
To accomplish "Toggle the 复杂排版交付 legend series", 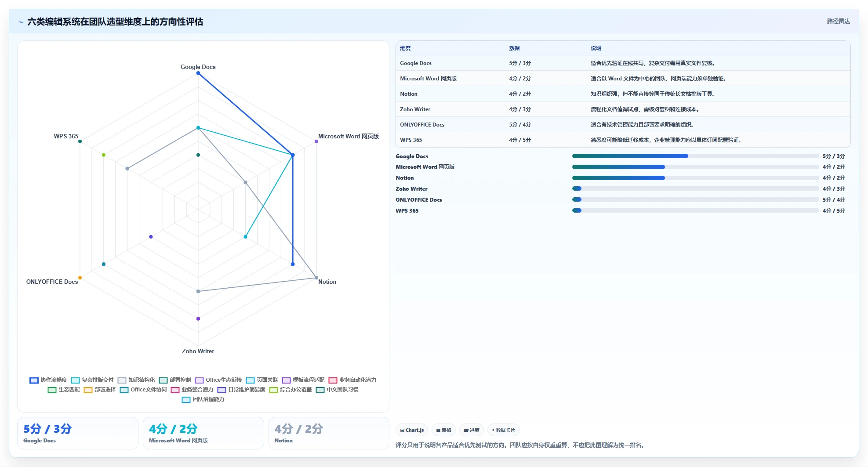I will (x=92, y=380).
